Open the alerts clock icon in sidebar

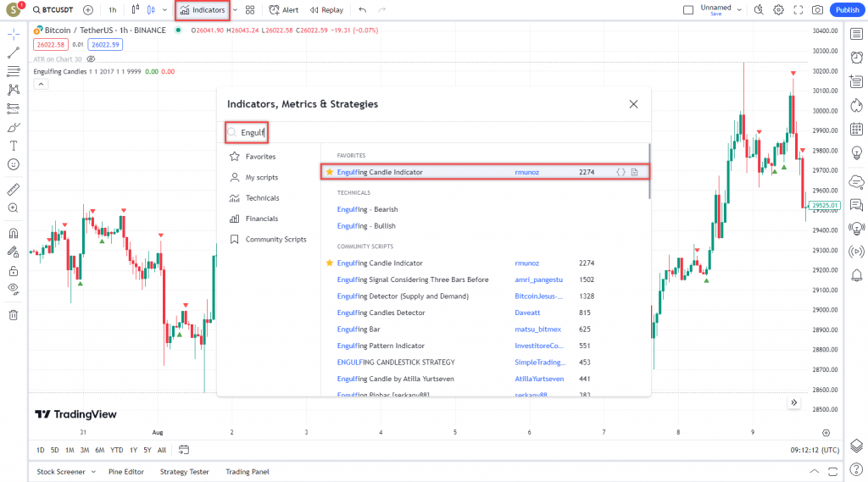point(856,58)
